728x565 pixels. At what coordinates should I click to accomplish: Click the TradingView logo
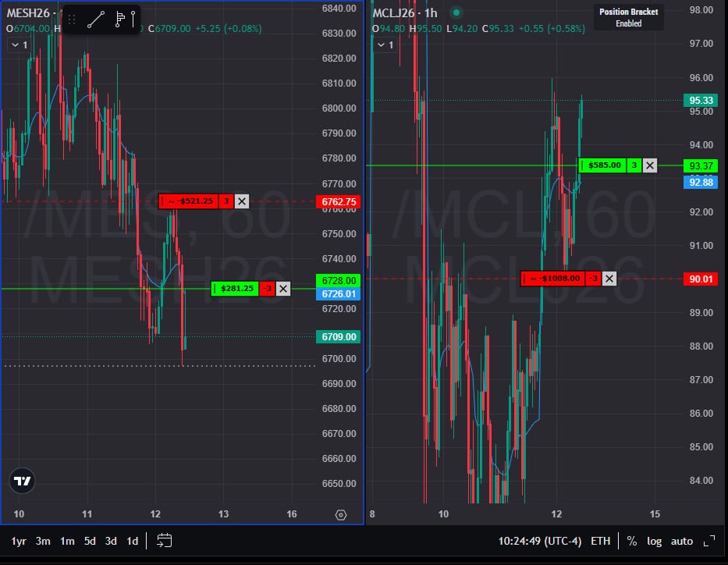tap(21, 481)
